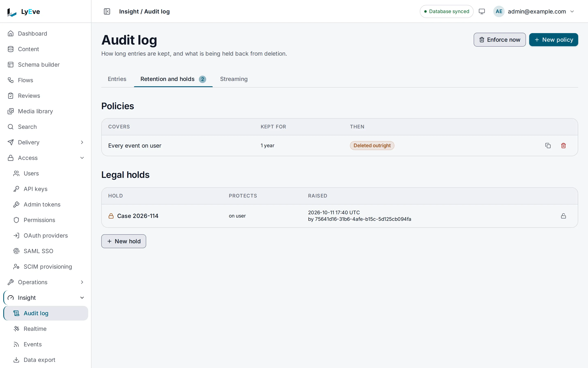The height and width of the screenshot is (368, 588).
Task: Select the Retention and holds tab
Action: tap(173, 79)
